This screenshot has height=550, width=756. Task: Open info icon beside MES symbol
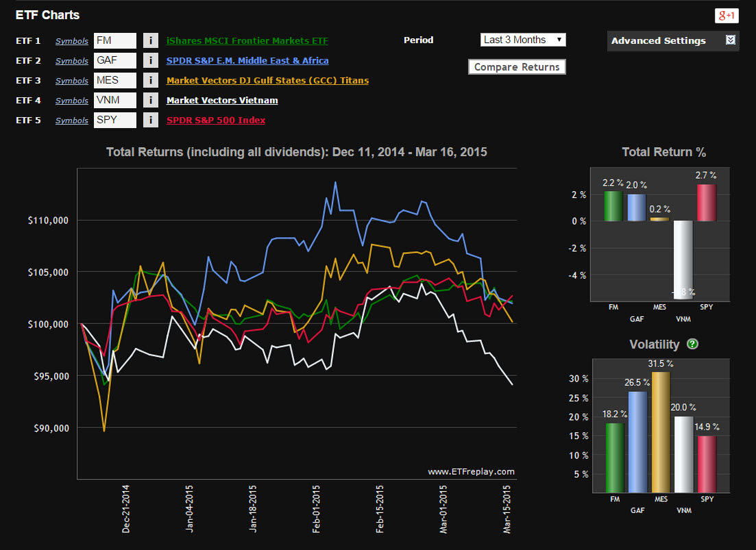[x=151, y=80]
